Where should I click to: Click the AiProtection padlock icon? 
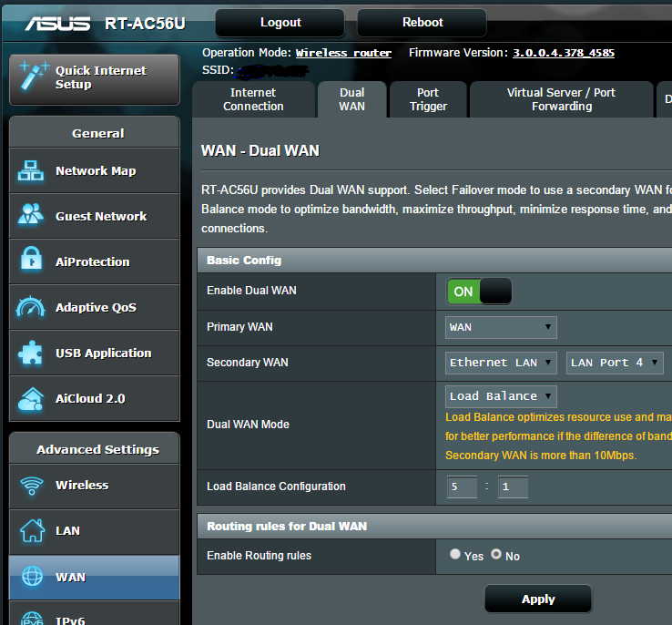[x=31, y=259]
